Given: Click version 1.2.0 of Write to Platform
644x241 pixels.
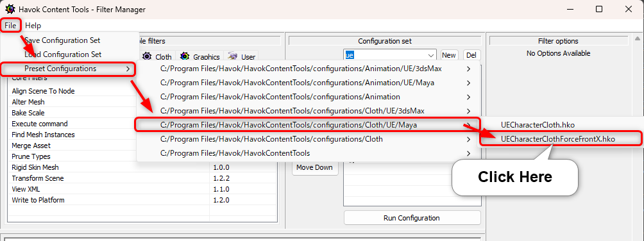Looking at the screenshot, I should (221, 201).
